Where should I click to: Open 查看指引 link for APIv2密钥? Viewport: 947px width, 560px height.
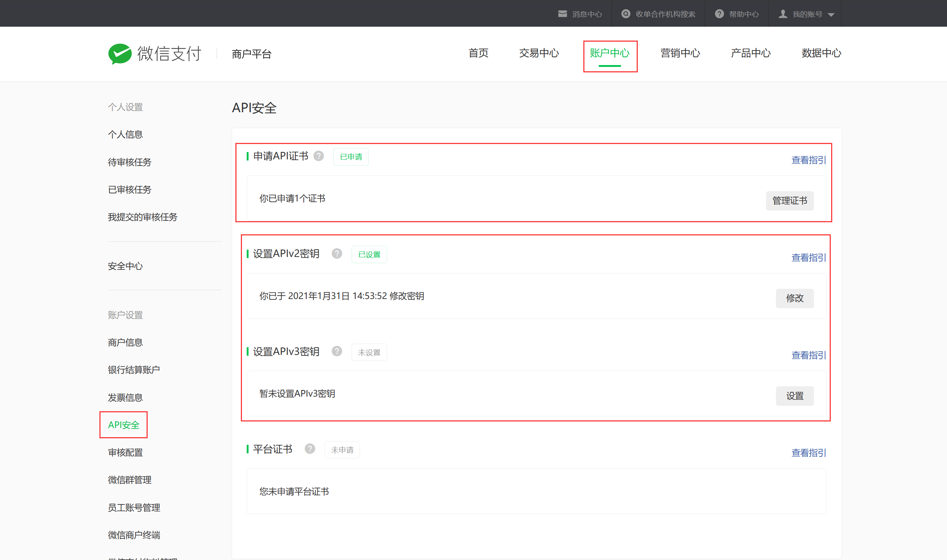point(808,258)
